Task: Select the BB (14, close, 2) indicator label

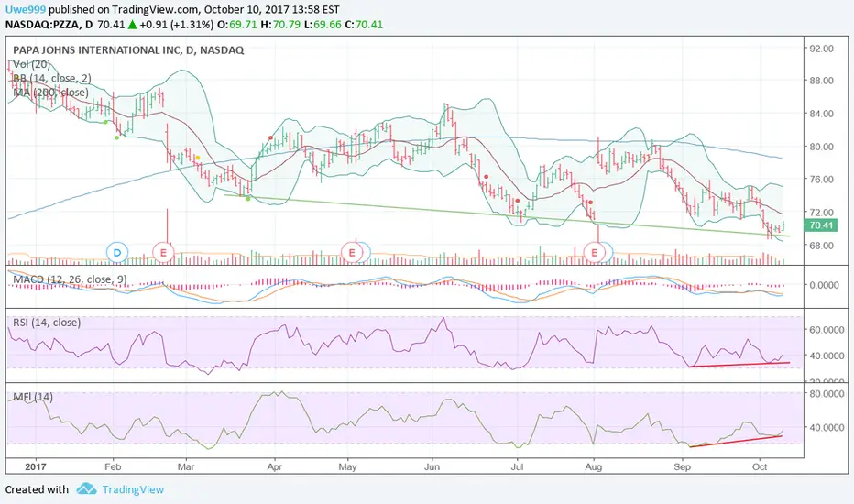Action: click(52, 79)
